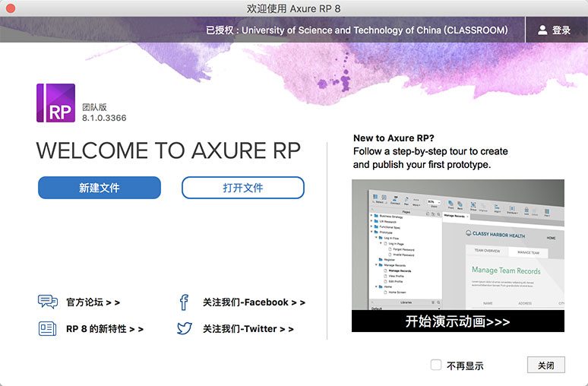Click the Axure RP logo icon
The image size is (588, 386).
(56, 103)
